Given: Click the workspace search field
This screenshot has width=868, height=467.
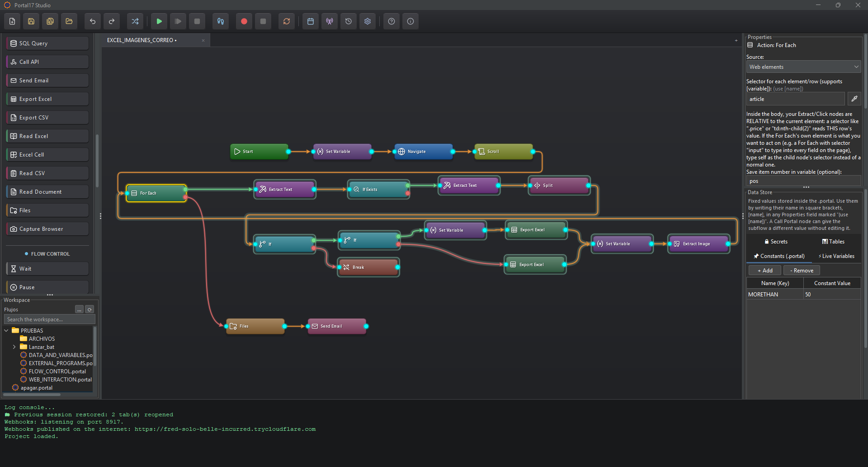Looking at the screenshot, I should click(x=49, y=319).
